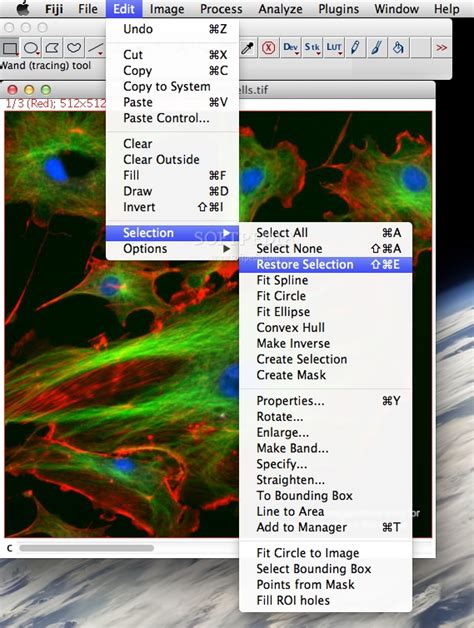474x628 pixels.
Task: Choose Select All in the submenu
Action: (x=326, y=233)
